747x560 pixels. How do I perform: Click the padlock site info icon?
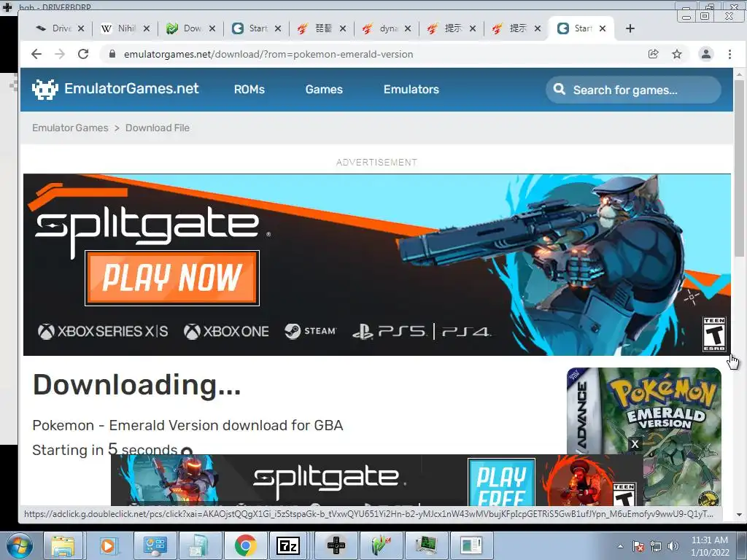click(x=112, y=54)
